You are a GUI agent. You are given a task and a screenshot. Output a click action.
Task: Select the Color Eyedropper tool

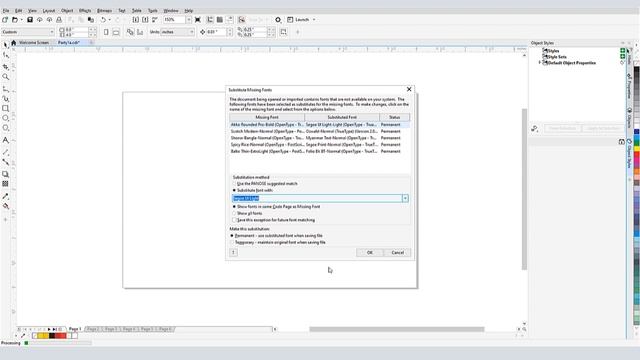coord(5,196)
